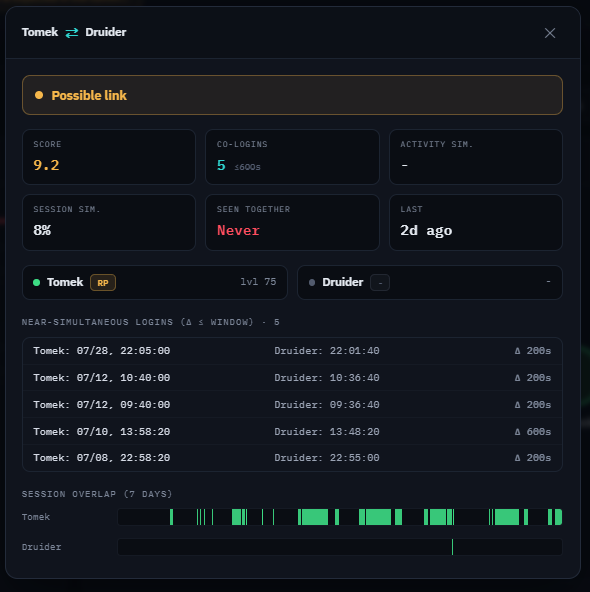Click the lvl 75 label on Tomek's card

click(x=258, y=282)
